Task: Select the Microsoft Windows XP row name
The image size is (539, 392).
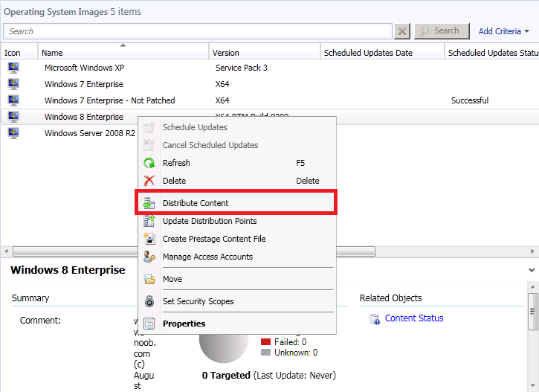Action: pos(84,68)
